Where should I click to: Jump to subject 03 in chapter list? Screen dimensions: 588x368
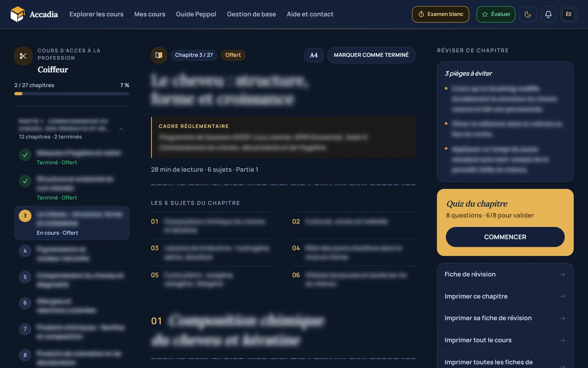pyautogui.click(x=212, y=252)
